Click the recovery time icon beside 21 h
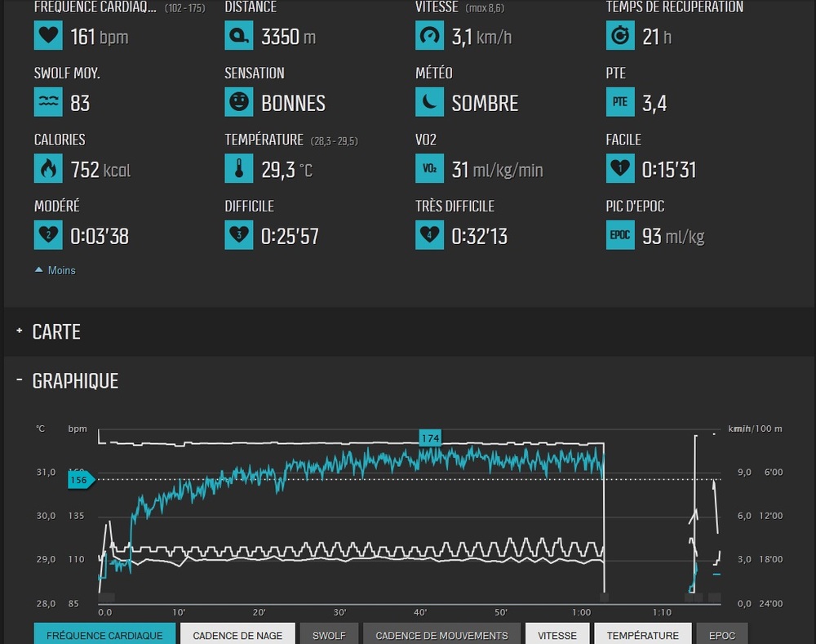 pyautogui.click(x=620, y=36)
